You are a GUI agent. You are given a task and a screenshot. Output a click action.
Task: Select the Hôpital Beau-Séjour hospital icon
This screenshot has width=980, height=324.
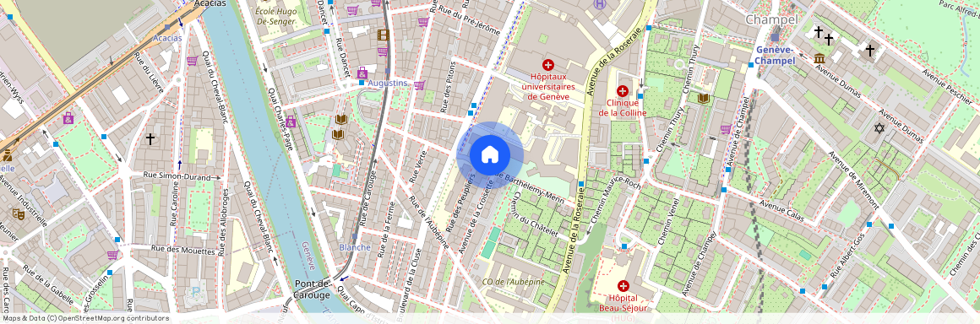[x=623, y=287]
